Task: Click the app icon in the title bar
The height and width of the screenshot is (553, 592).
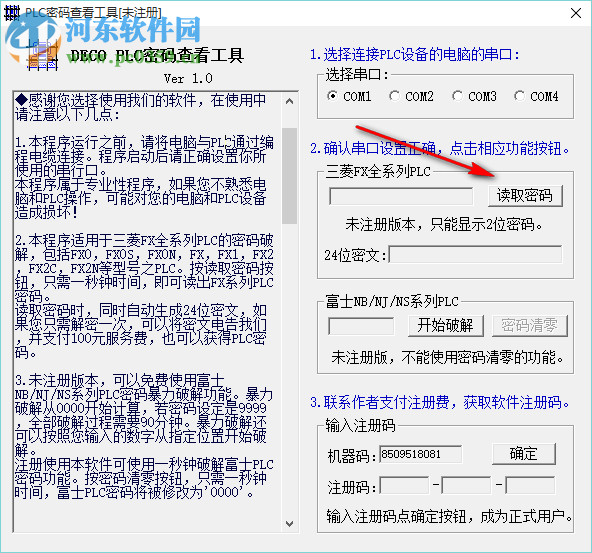Action: 11,13
